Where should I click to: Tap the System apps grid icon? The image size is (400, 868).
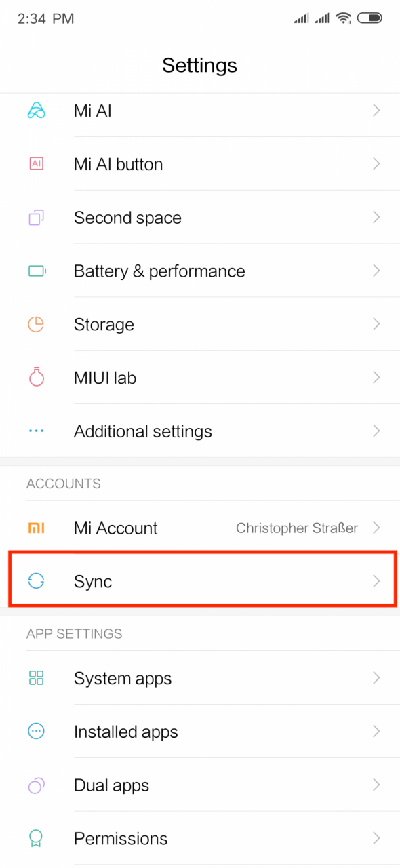tap(36, 678)
